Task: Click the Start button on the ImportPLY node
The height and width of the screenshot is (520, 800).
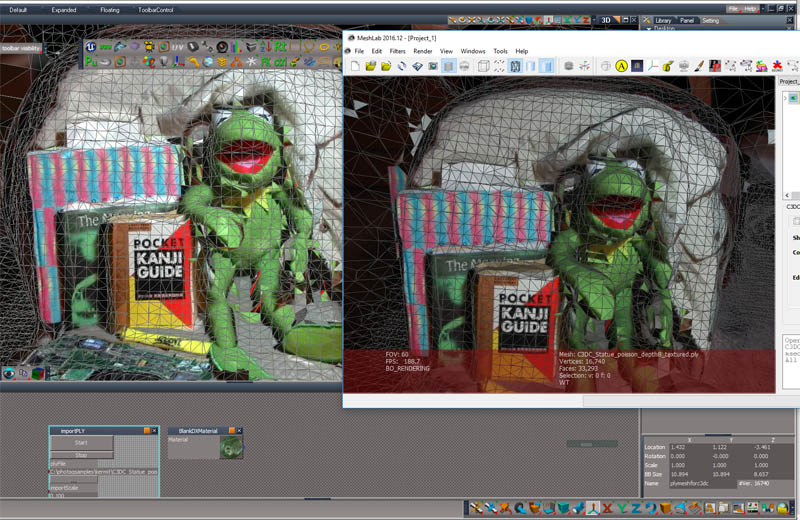Action: 81,443
